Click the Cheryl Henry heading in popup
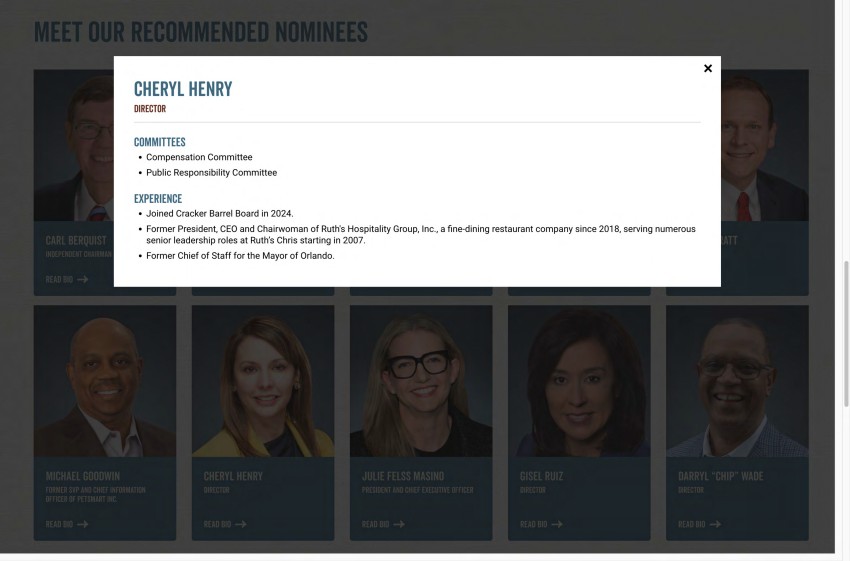 click(183, 89)
